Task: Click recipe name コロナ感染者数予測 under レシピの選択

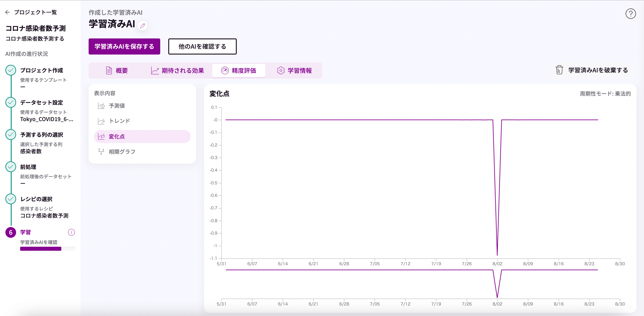Action: point(44,216)
